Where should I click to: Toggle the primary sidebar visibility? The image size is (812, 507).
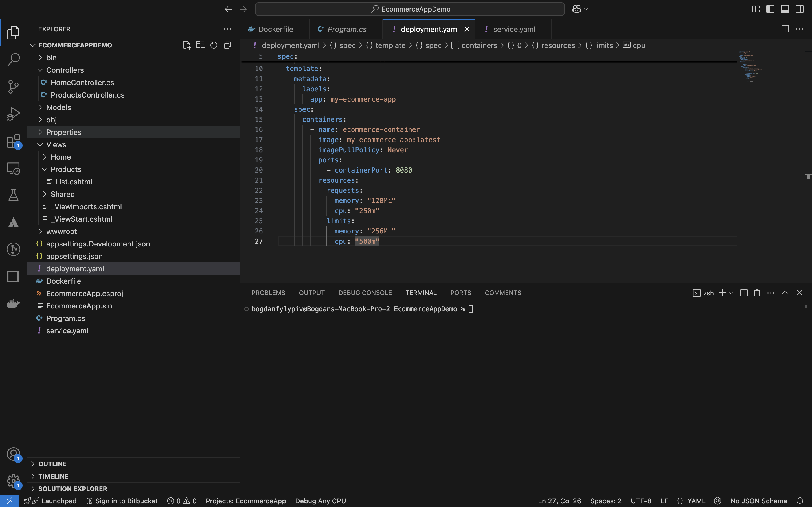point(770,9)
